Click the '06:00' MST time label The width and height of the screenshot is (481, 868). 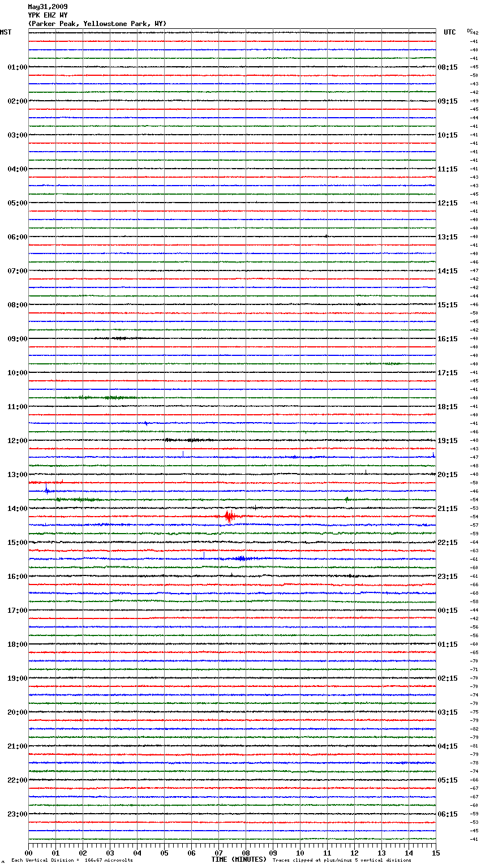pyautogui.click(x=18, y=237)
